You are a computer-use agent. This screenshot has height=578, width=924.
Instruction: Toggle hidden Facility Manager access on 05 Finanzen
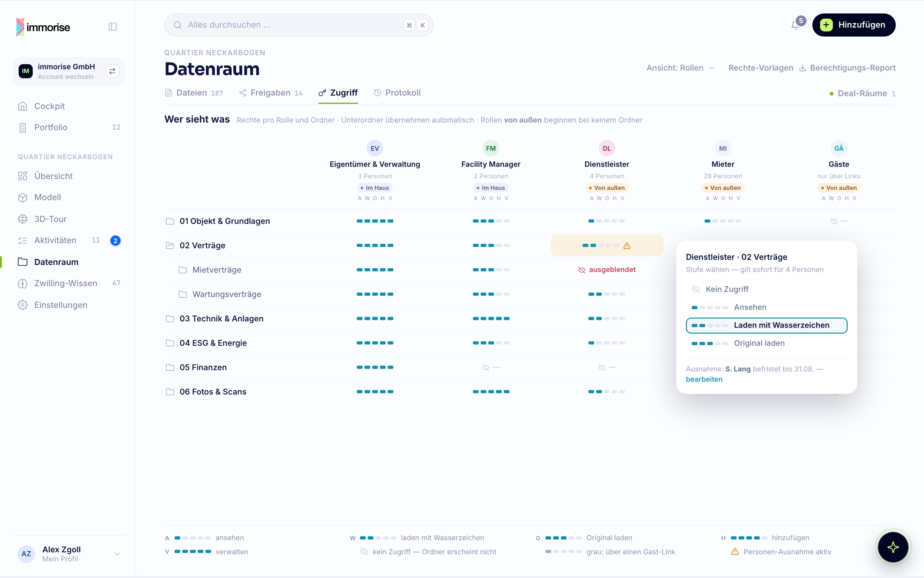[491, 368]
